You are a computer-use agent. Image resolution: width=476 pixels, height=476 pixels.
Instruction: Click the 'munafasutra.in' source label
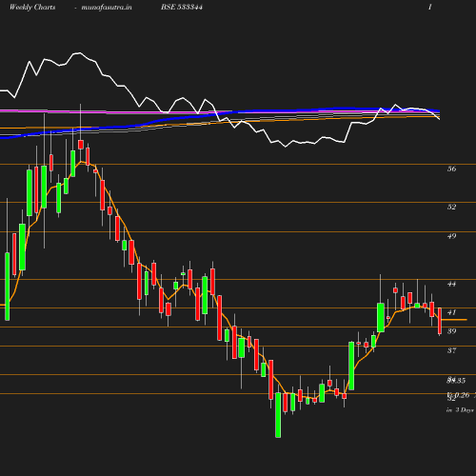tap(107, 7)
